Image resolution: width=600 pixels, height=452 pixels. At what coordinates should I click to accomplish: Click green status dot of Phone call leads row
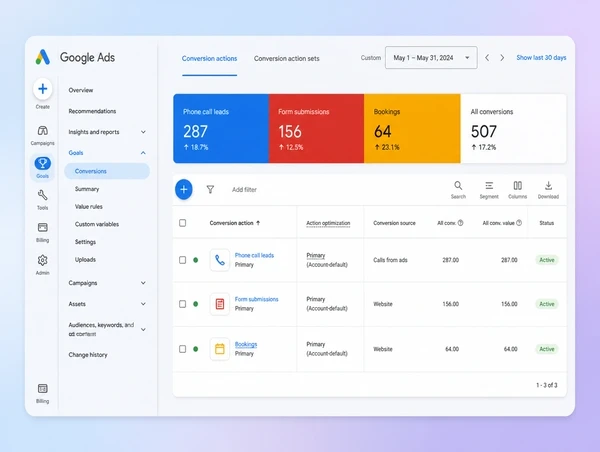tap(196, 260)
